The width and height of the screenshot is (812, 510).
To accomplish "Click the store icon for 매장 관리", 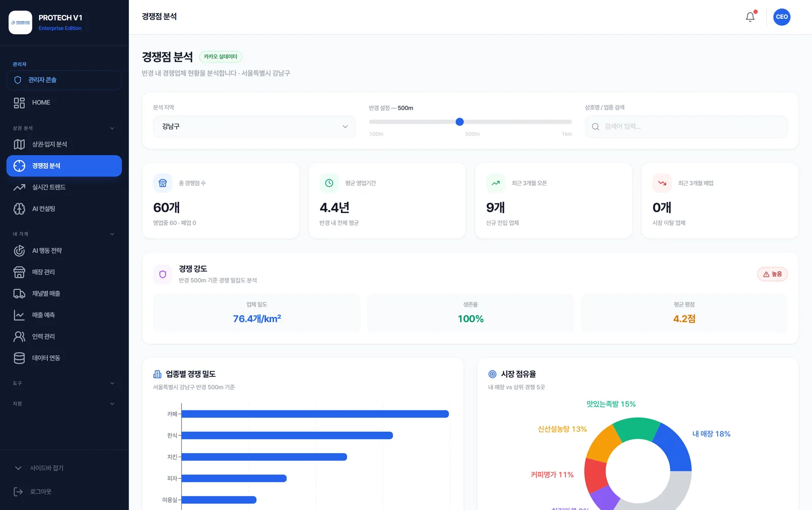I will [19, 272].
